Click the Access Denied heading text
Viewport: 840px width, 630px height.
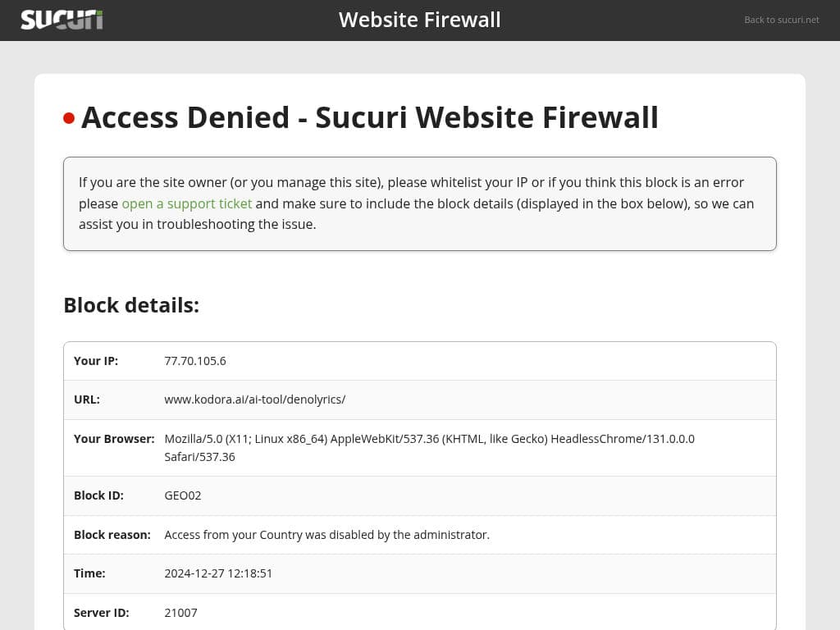click(370, 117)
